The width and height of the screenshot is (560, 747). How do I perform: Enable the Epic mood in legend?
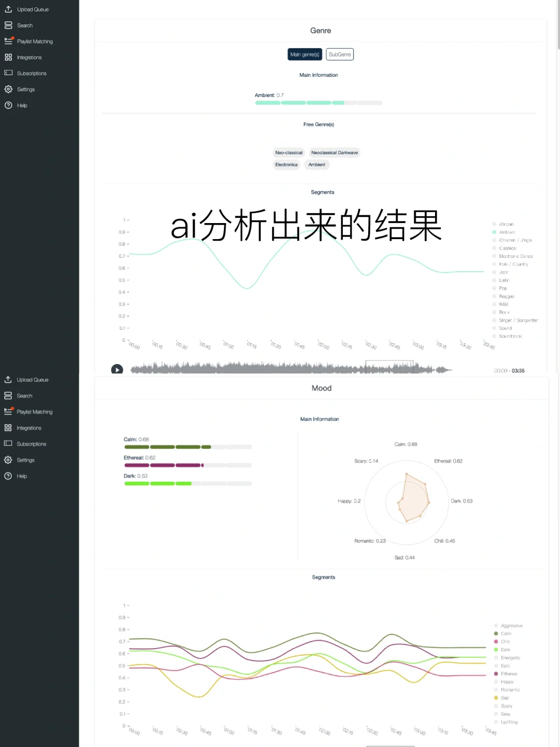pyautogui.click(x=504, y=666)
